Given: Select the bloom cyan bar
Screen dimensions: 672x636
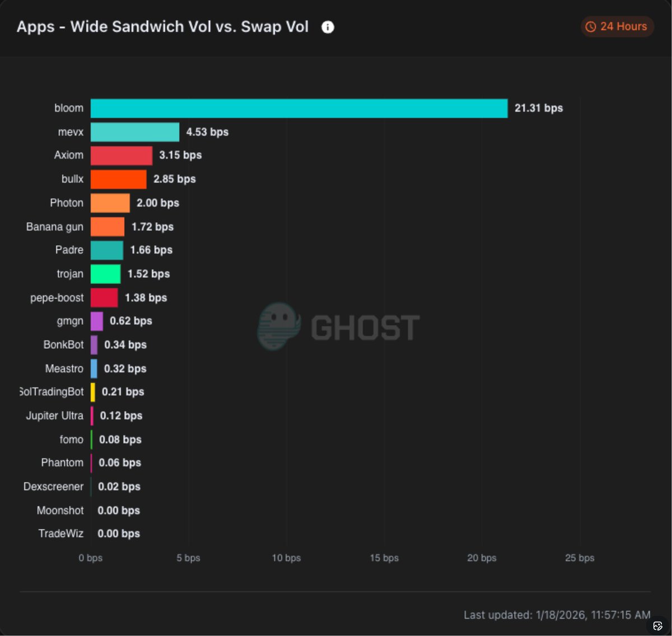Looking at the screenshot, I should point(299,109).
